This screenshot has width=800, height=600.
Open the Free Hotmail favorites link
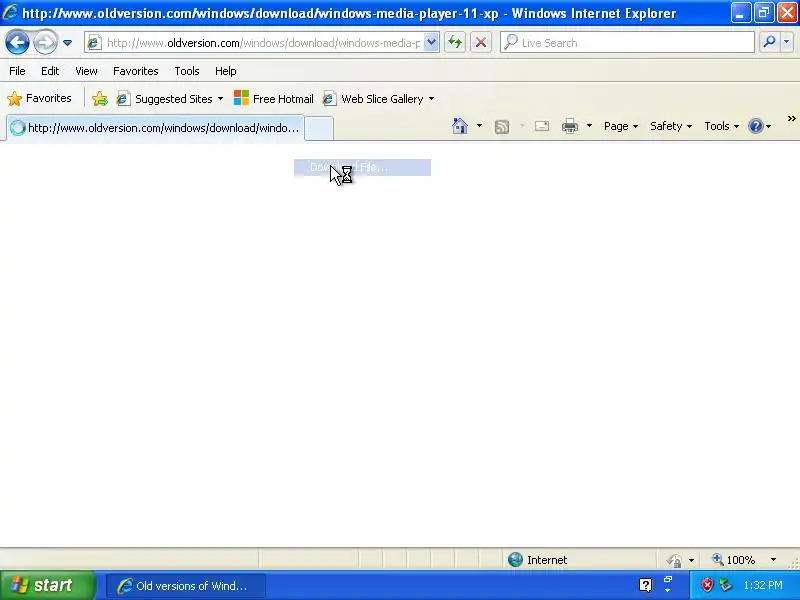[x=273, y=98]
